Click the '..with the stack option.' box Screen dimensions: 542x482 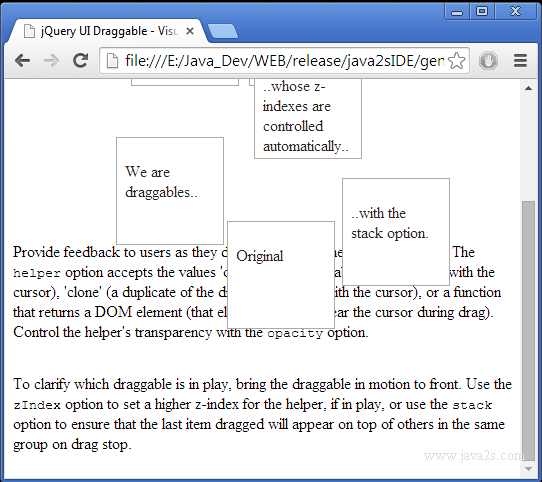tap(396, 232)
